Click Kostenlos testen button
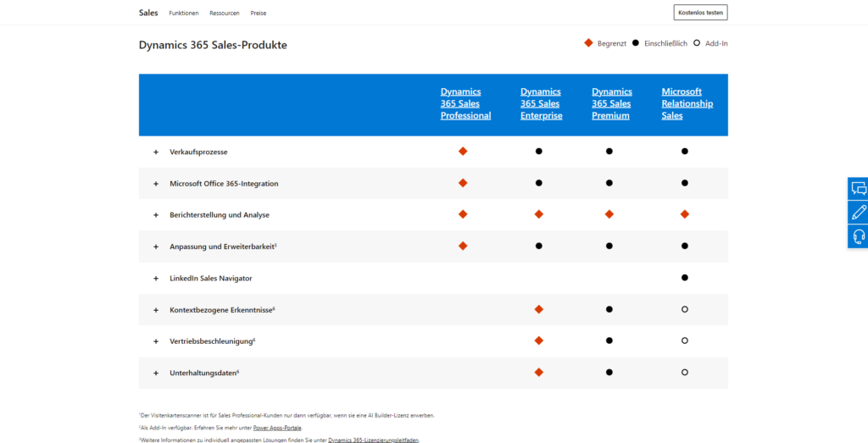This screenshot has height=443, width=868. pos(700,12)
